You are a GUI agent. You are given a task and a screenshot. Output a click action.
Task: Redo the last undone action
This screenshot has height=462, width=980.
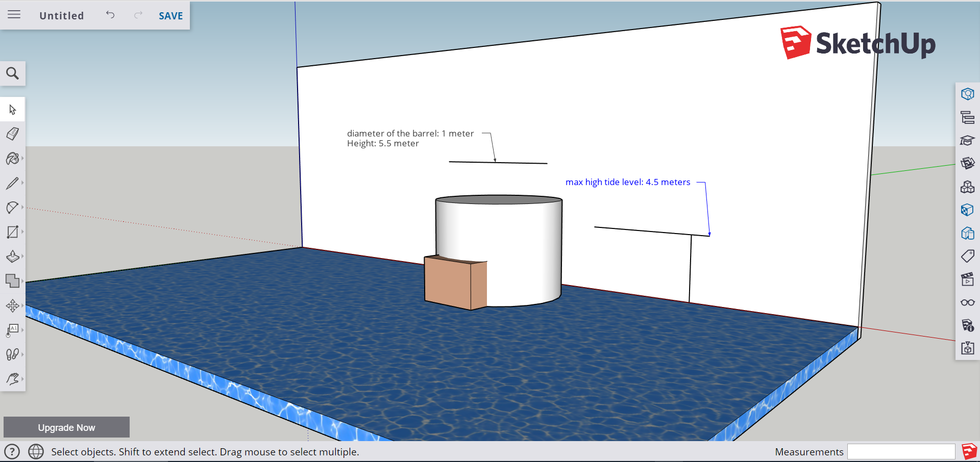tap(138, 15)
